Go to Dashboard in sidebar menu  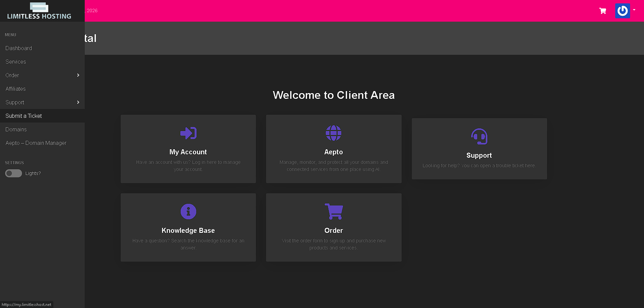[19, 48]
